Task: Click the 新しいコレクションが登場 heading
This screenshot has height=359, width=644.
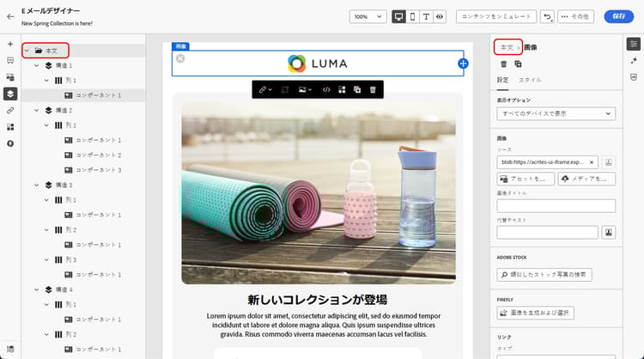Action: pyautogui.click(x=318, y=300)
